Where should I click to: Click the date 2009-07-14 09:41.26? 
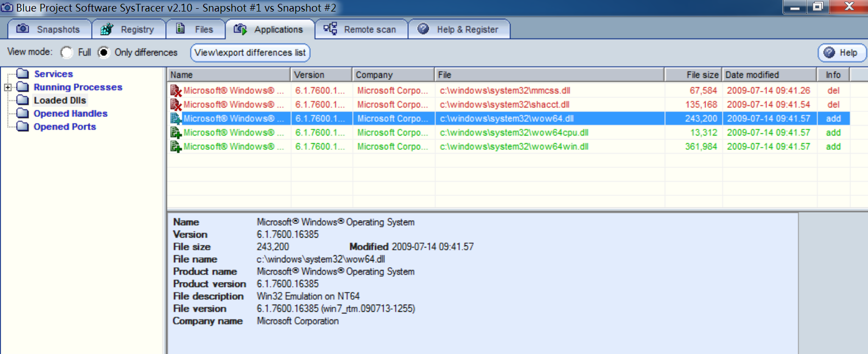tap(769, 91)
